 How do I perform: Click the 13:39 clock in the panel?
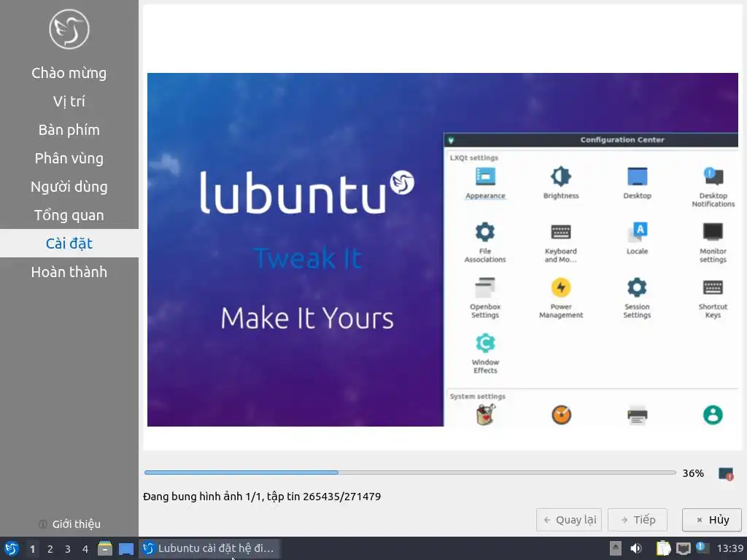(730, 548)
